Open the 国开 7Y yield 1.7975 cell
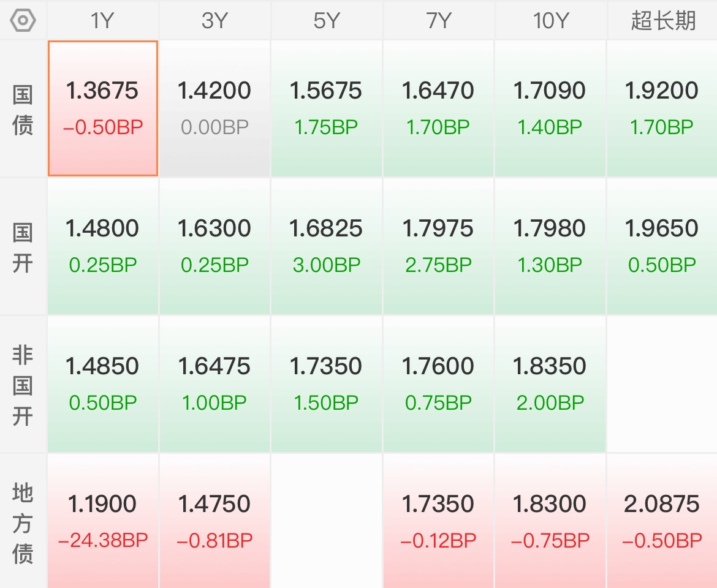Screen dimensions: 717x588 [x=438, y=246]
